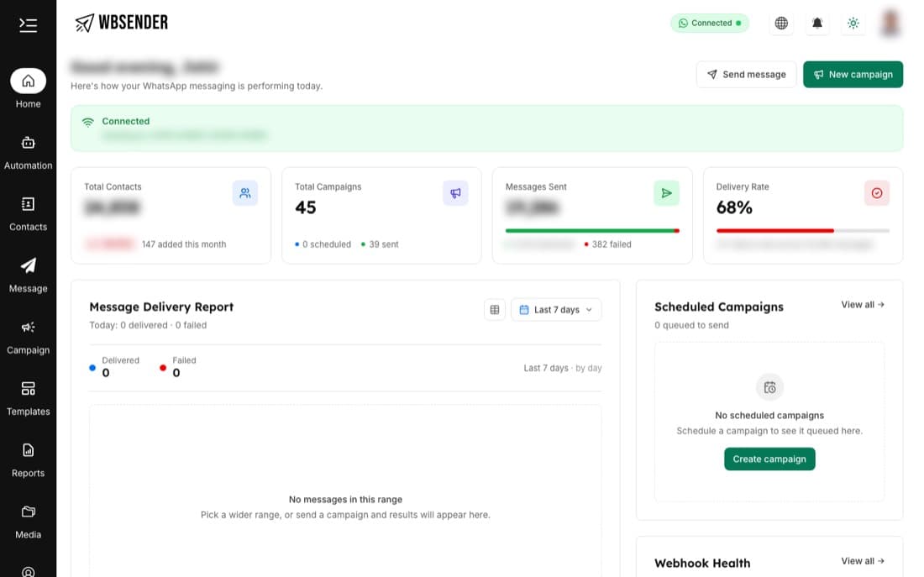Click 'Today: 0 delivered · 0 failed' text
924x577 pixels.
pyautogui.click(x=148, y=325)
